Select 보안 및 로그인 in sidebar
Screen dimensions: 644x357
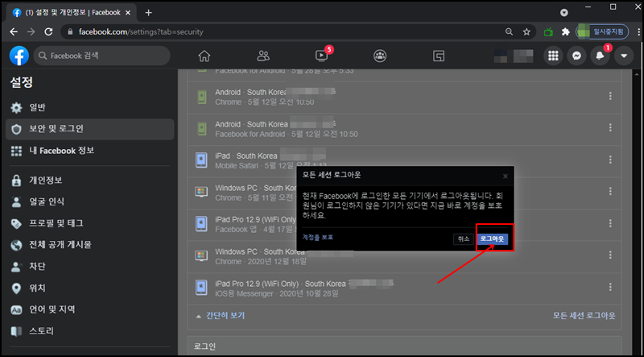(x=90, y=129)
